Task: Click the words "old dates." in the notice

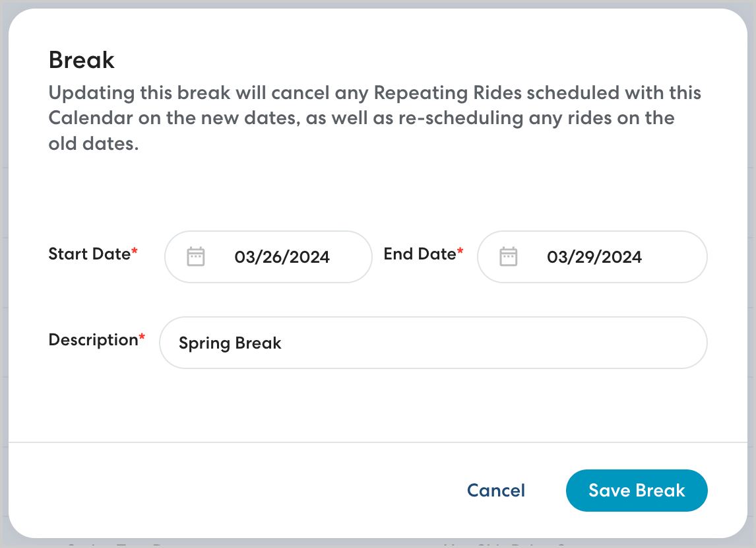Action: click(94, 144)
